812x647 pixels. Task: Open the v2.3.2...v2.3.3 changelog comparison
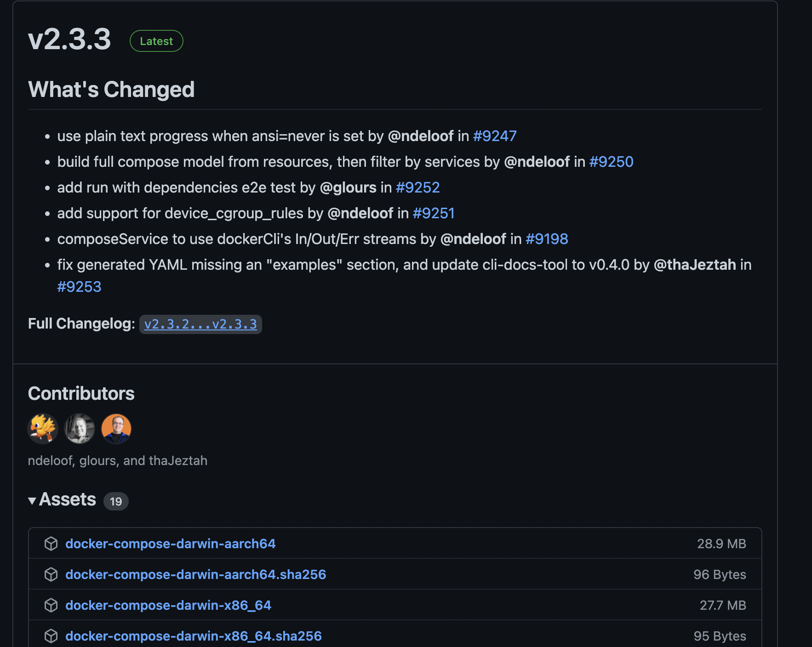tap(200, 324)
